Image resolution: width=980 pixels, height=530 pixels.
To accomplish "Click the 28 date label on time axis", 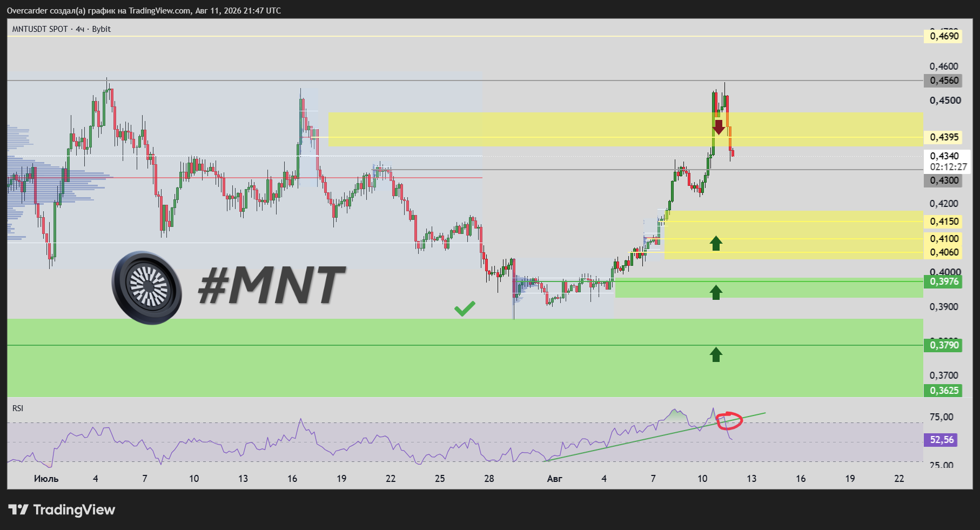I will coord(489,479).
